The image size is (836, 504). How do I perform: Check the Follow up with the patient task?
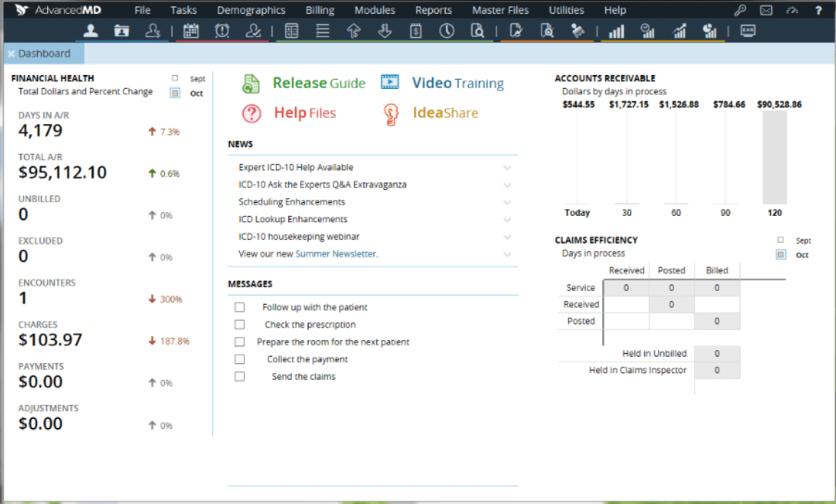click(x=240, y=307)
